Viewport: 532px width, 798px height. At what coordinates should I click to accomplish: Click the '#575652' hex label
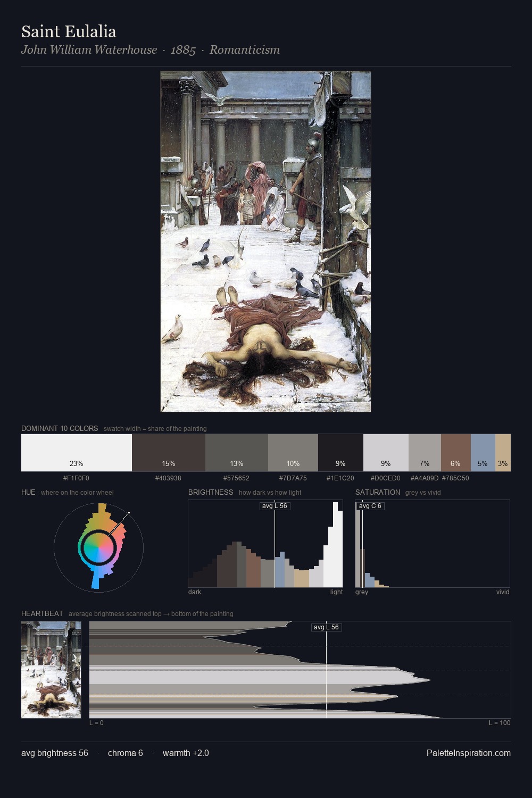tap(236, 478)
